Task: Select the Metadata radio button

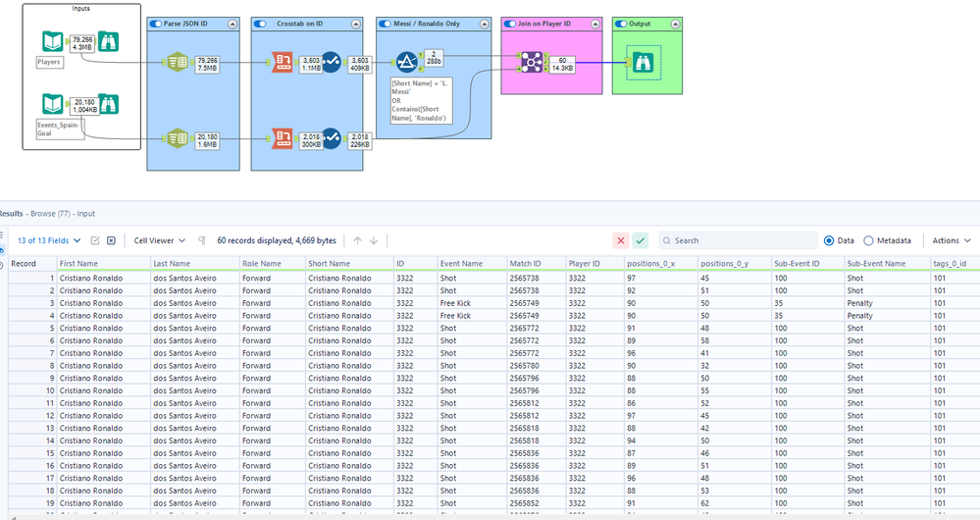Action: pyautogui.click(x=868, y=240)
